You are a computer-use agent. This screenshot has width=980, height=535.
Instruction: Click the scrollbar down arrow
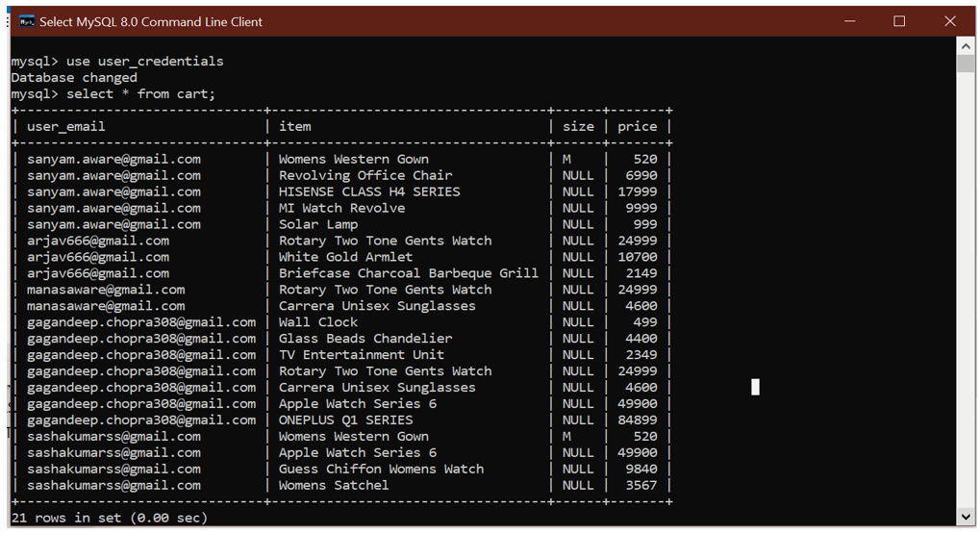click(x=965, y=517)
